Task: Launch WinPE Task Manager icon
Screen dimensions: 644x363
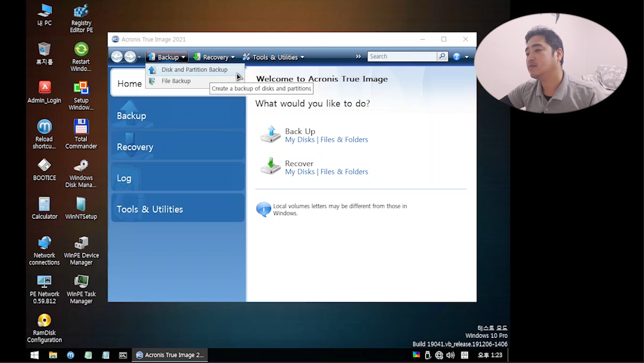Action: [81, 289]
